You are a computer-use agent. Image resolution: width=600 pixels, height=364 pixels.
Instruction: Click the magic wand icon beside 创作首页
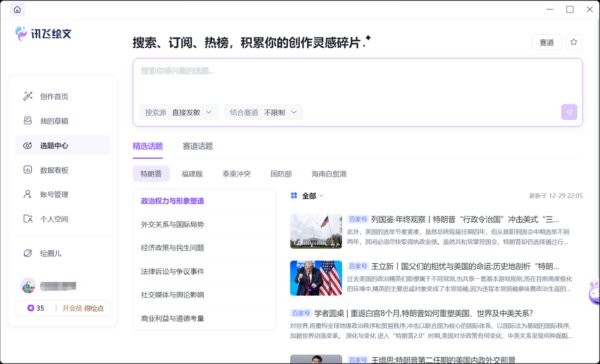[x=28, y=96]
